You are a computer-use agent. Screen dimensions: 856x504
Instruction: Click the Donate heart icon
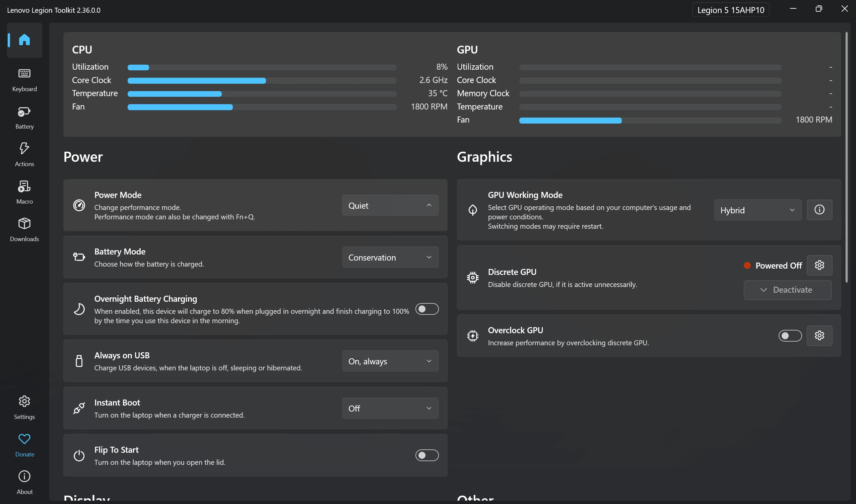click(24, 439)
